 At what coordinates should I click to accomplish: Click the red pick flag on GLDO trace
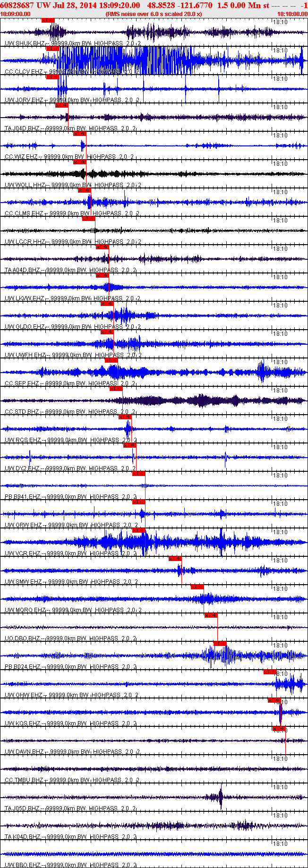click(x=107, y=304)
